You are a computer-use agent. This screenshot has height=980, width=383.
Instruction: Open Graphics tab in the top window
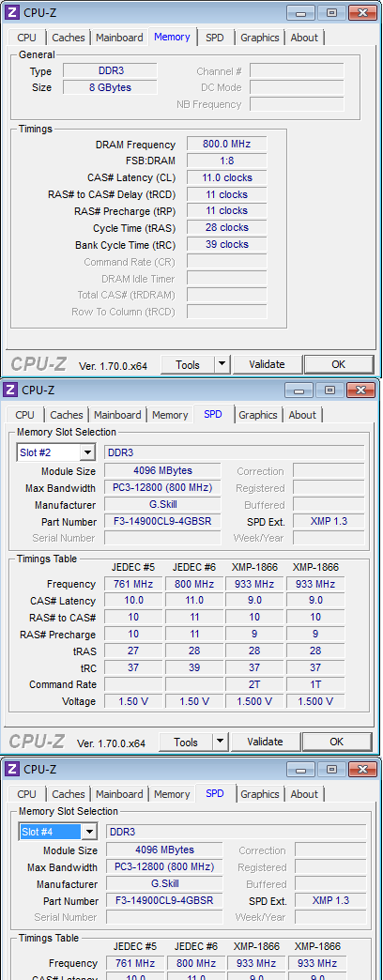(x=260, y=38)
